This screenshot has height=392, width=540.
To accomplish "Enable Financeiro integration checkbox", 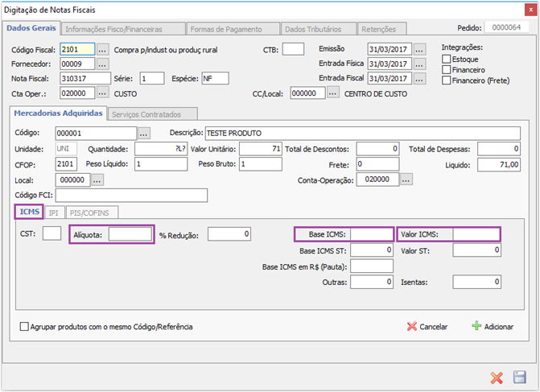I will click(447, 70).
